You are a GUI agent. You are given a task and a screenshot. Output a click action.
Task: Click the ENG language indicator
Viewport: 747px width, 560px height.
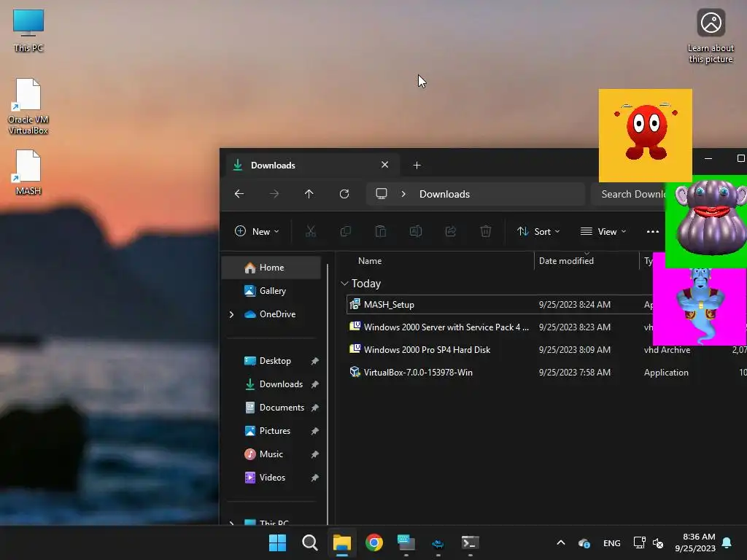pyautogui.click(x=612, y=542)
